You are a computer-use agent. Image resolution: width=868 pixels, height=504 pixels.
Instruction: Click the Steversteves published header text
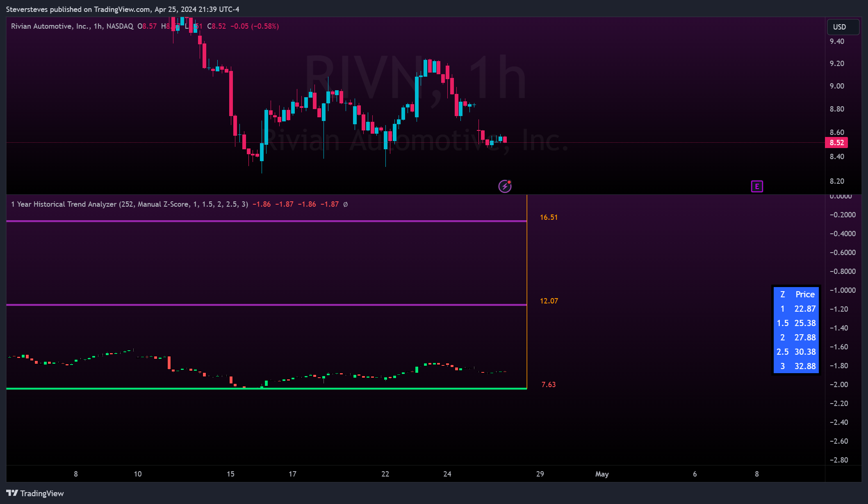pyautogui.click(x=123, y=9)
